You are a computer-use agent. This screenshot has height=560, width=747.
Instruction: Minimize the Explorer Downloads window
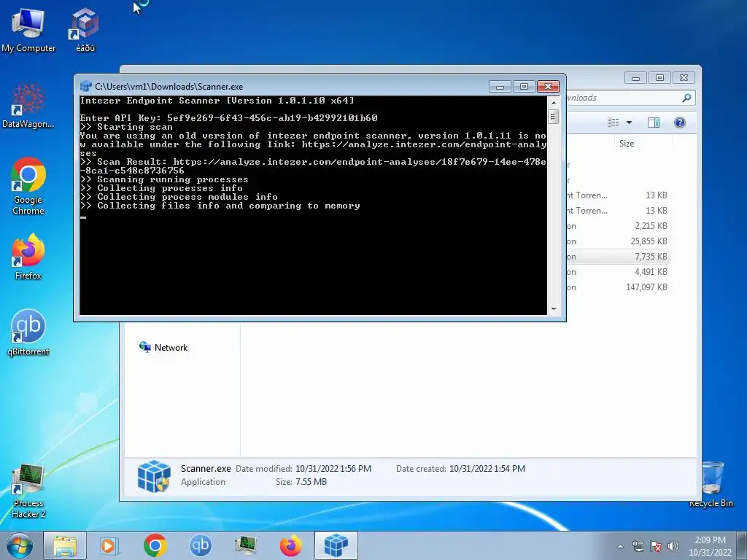pos(635,77)
